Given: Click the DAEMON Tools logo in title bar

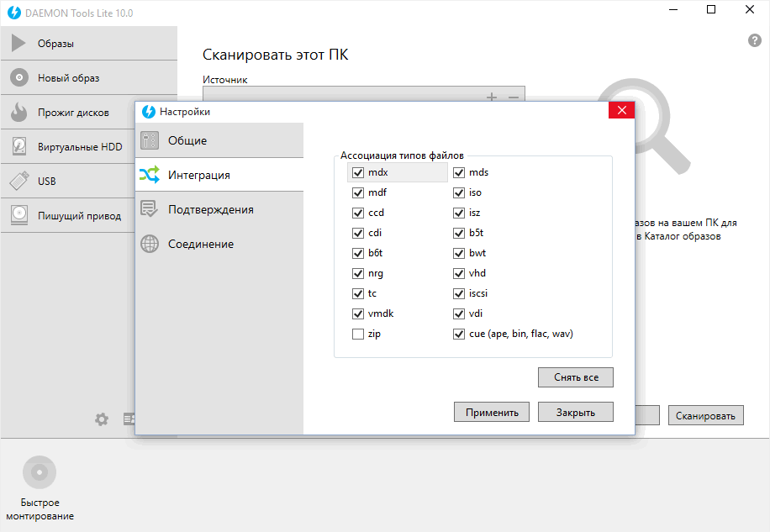Looking at the screenshot, I should point(14,13).
